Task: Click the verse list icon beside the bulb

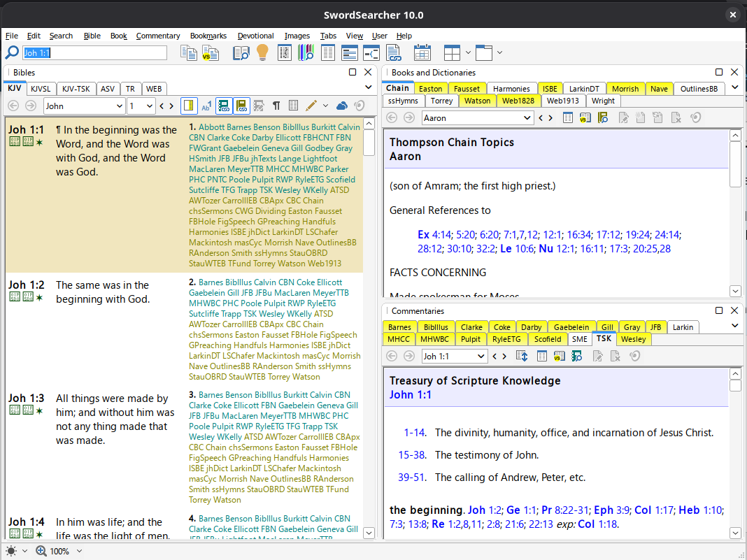Action: [x=285, y=52]
